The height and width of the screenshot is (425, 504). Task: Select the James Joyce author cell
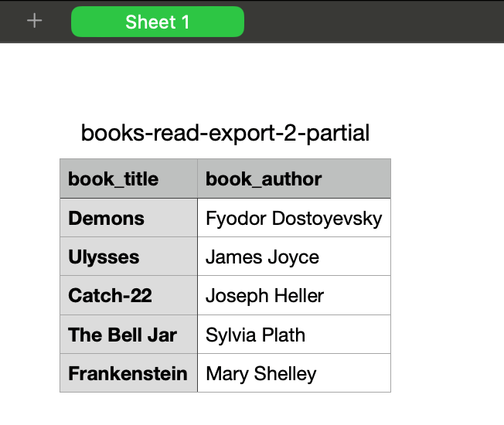pyautogui.click(x=294, y=257)
